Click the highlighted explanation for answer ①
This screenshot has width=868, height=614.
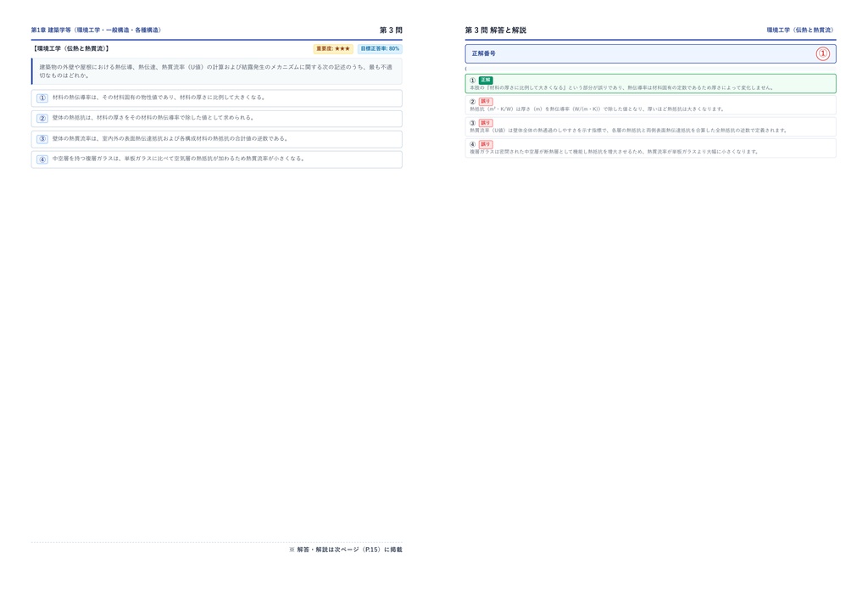click(x=650, y=84)
